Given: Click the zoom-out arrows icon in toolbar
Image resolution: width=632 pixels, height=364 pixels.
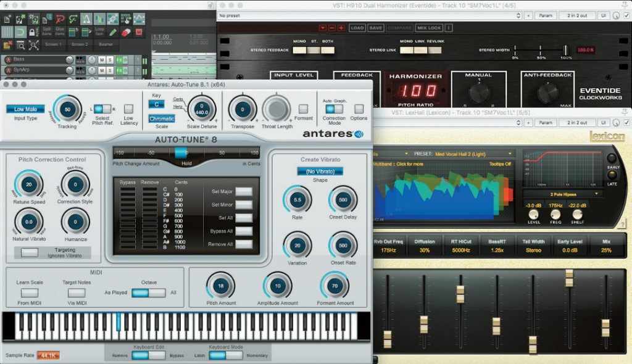Looking at the screenshot, I should click(x=34, y=45).
